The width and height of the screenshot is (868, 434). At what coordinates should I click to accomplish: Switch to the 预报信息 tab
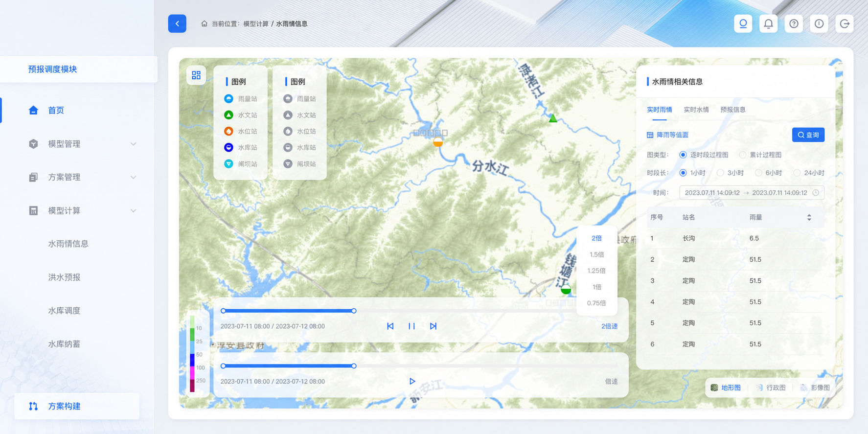732,110
